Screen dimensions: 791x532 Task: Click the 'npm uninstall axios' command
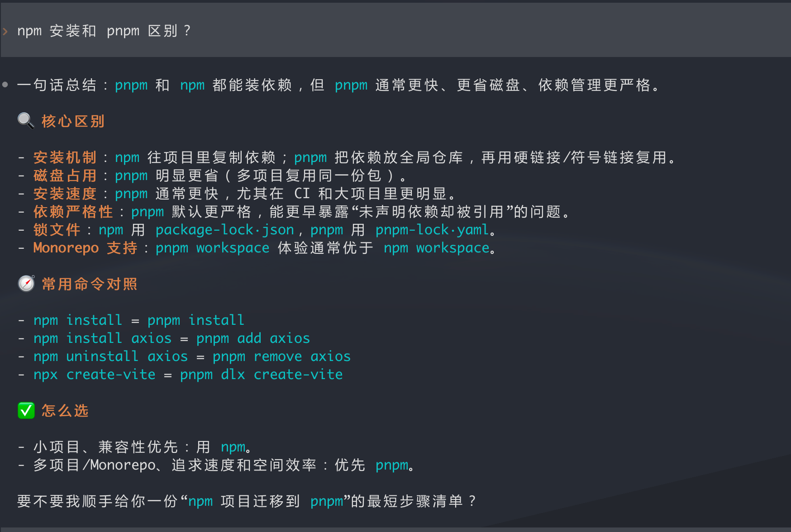pyautogui.click(x=110, y=356)
